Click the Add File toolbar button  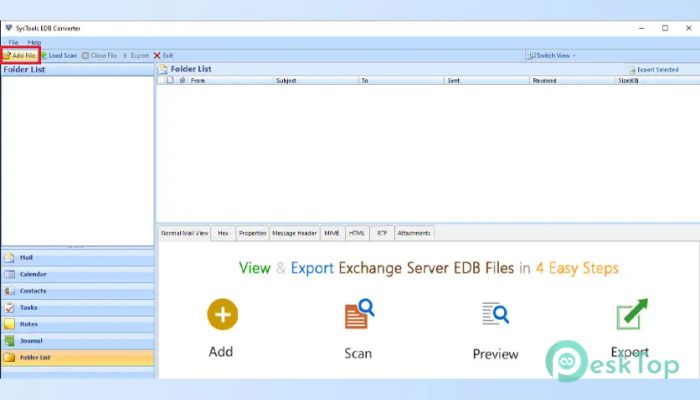tap(20, 55)
